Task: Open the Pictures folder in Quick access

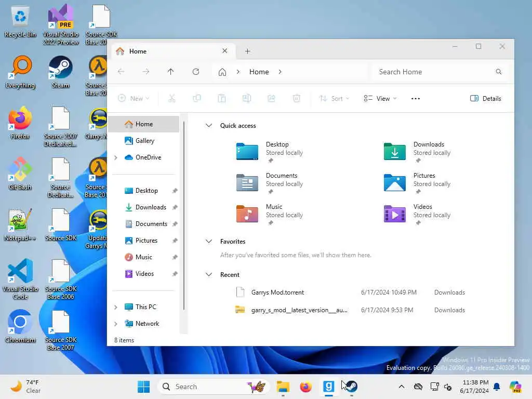Action: click(417, 183)
